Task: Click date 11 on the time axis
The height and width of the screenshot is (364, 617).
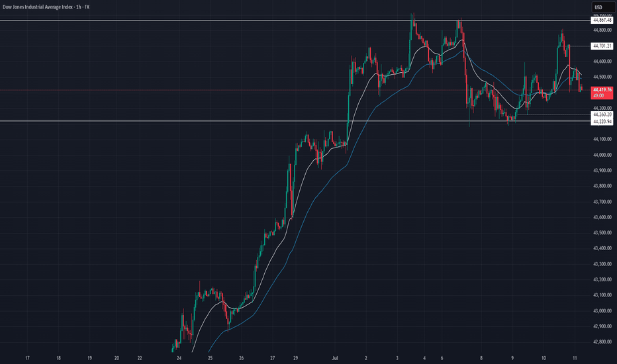Action: point(575,358)
